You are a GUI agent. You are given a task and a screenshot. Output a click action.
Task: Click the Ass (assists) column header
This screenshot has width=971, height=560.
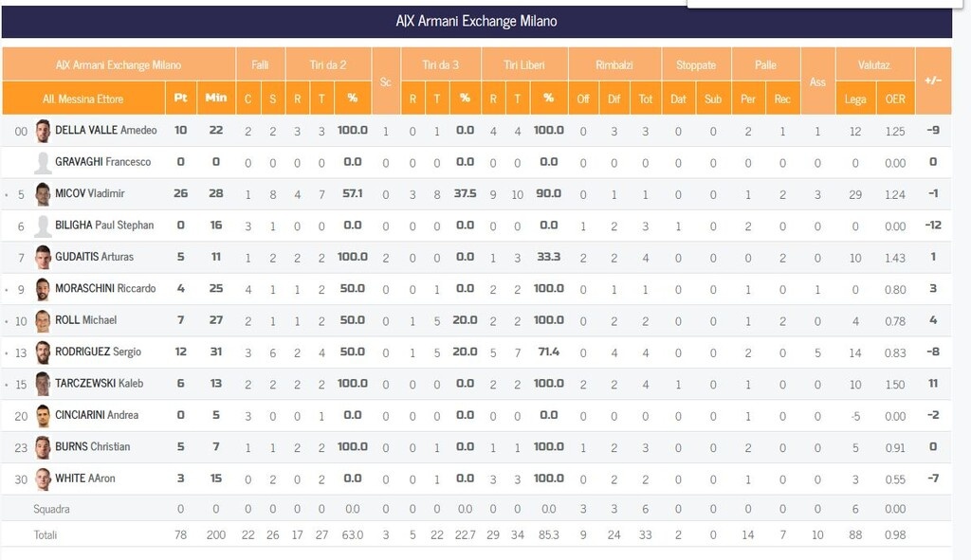pos(817,81)
